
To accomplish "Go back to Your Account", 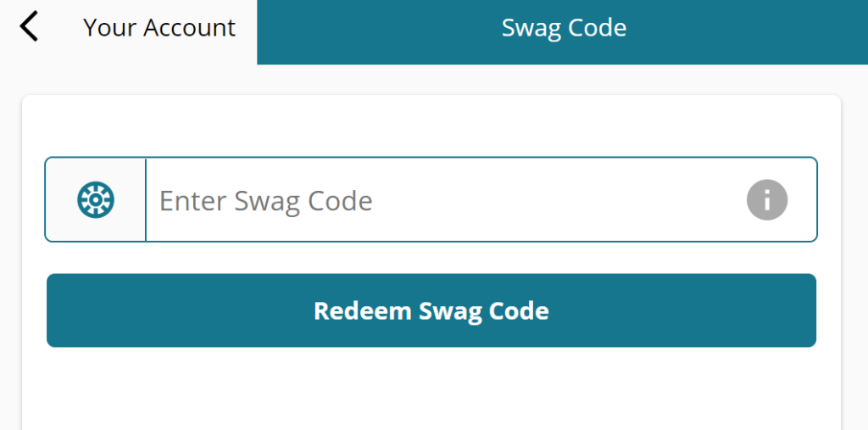I will click(159, 27).
